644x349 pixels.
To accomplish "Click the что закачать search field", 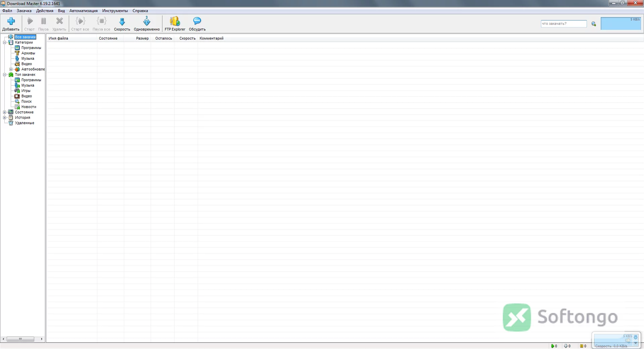I will pos(564,24).
